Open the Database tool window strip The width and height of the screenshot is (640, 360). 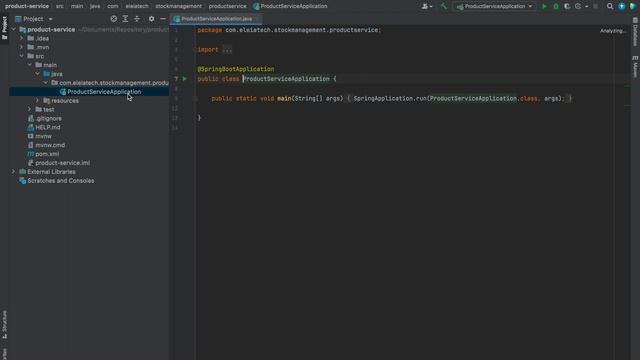coord(635,32)
